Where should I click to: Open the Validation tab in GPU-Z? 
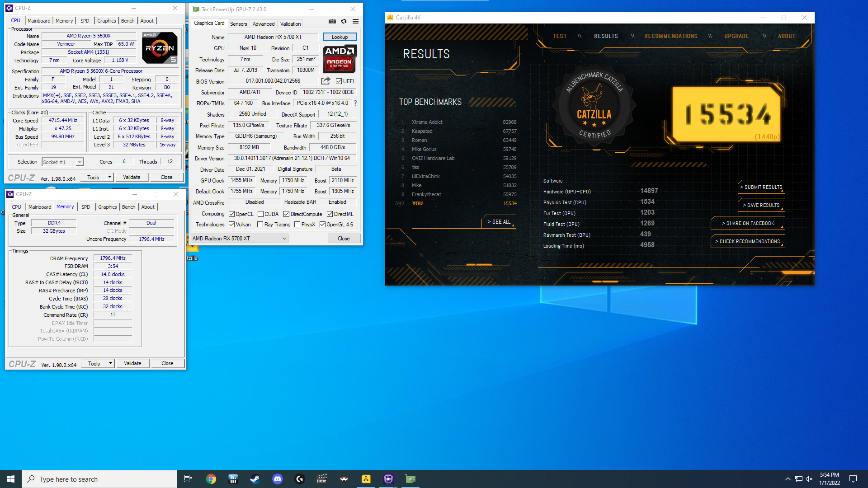290,24
